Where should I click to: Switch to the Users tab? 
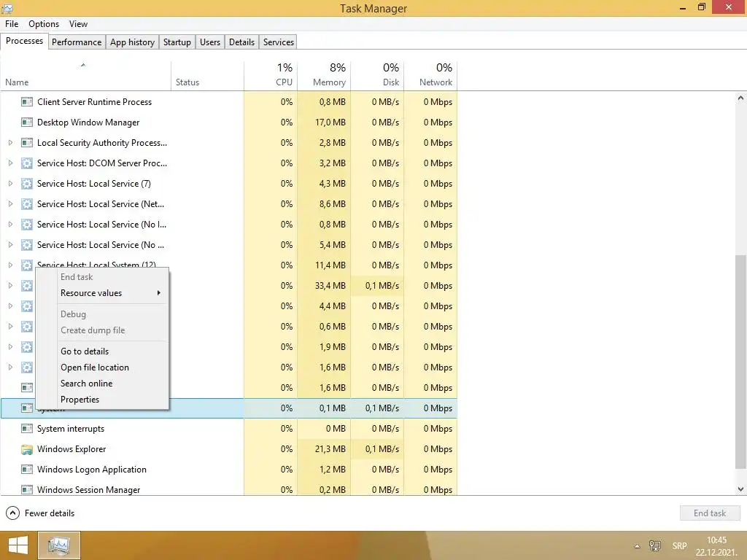click(x=210, y=42)
